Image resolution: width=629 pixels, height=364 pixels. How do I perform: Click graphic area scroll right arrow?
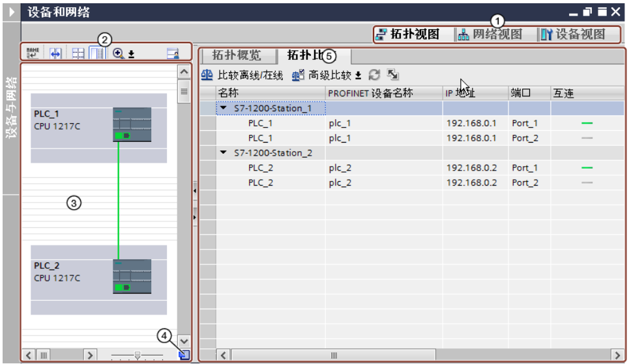[x=90, y=355]
